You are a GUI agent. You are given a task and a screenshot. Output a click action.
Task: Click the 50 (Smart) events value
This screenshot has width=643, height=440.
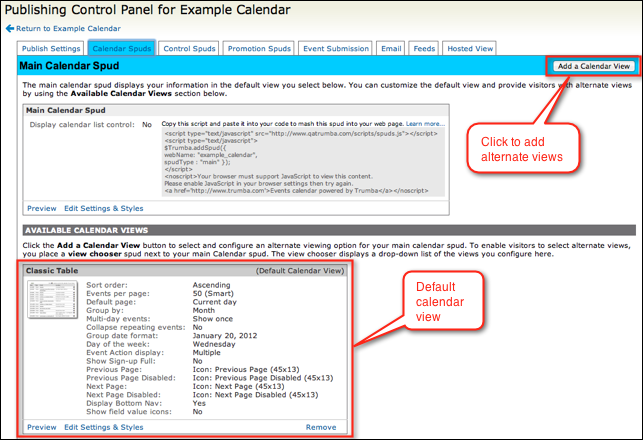tap(213, 294)
